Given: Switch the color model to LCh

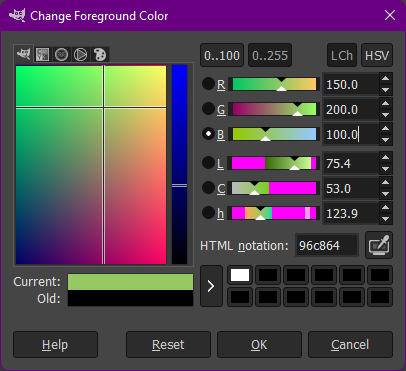Looking at the screenshot, I should click(x=342, y=55).
